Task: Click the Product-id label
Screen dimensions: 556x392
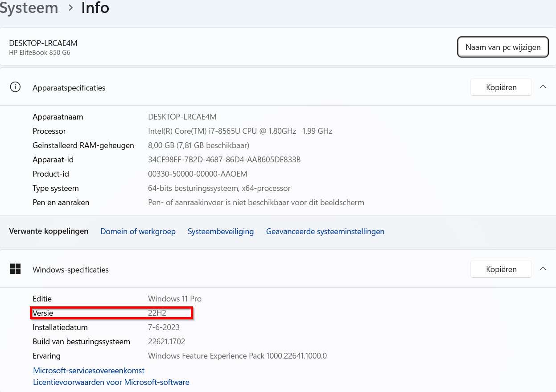Action: [x=51, y=174]
